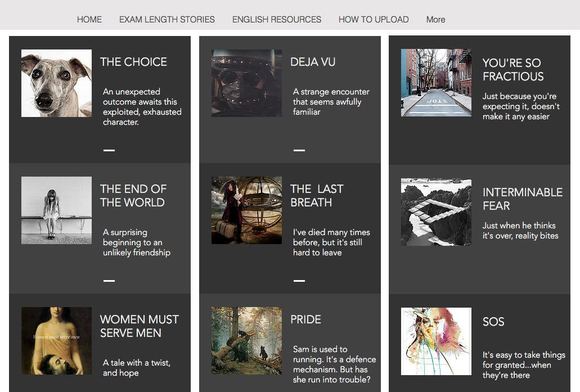580x392 pixels.
Task: Expand the More navigation dropdown
Action: [x=436, y=20]
